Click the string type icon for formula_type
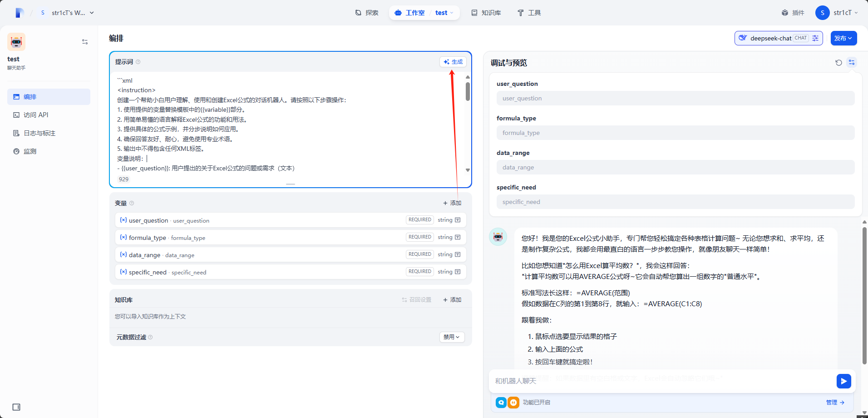The height and width of the screenshot is (418, 868). coord(458,237)
